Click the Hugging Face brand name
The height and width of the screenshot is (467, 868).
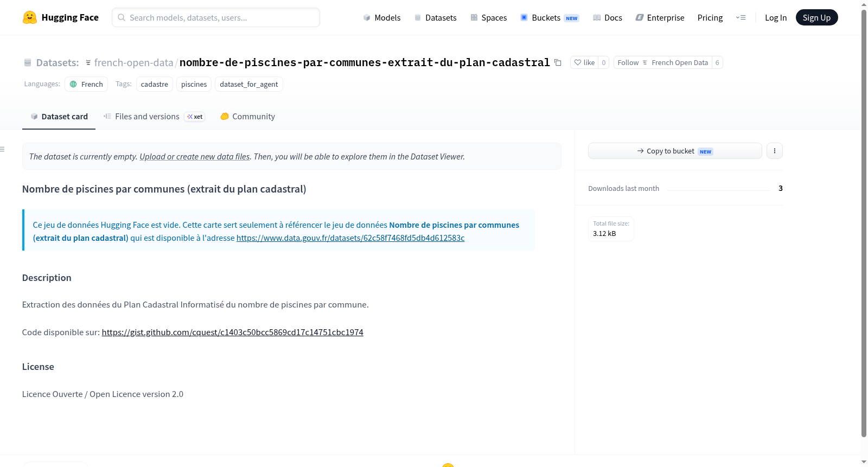click(x=70, y=17)
